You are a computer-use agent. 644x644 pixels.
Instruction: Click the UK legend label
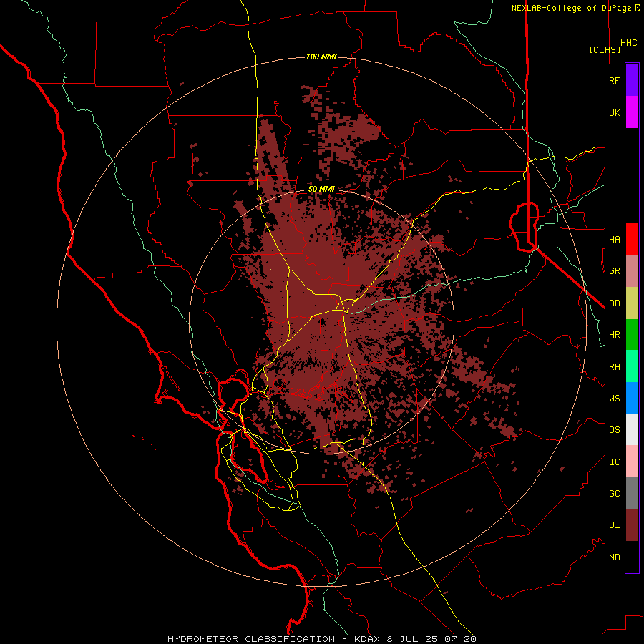point(614,112)
